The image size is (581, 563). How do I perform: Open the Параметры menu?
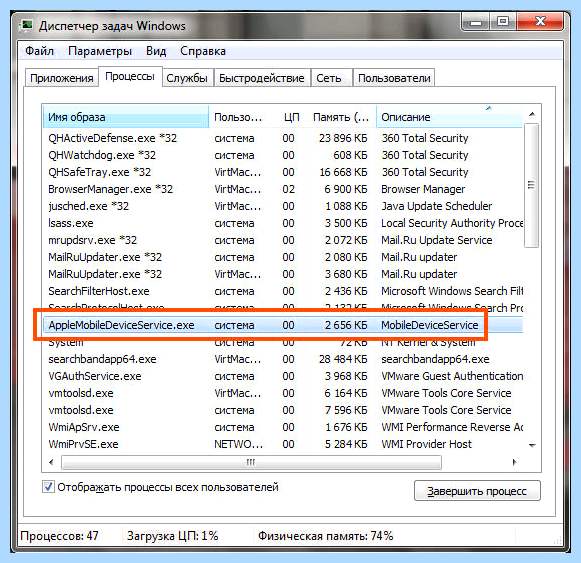point(100,51)
